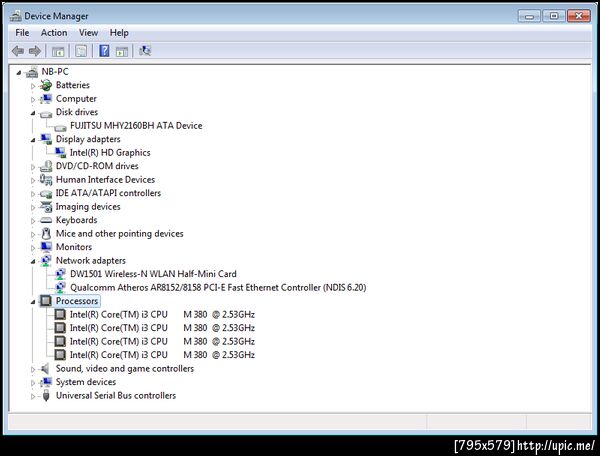Click the Batteries category icon
The height and width of the screenshot is (456, 600).
46,85
